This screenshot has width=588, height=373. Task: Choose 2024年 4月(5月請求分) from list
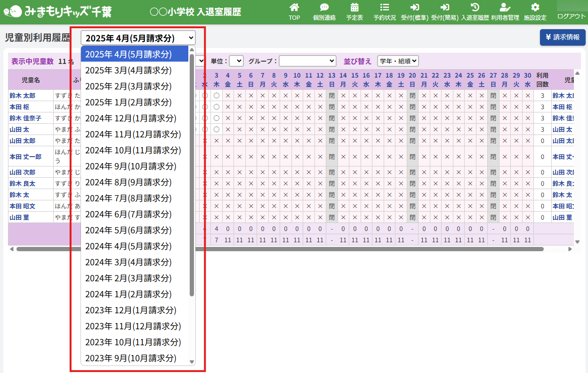tap(129, 246)
